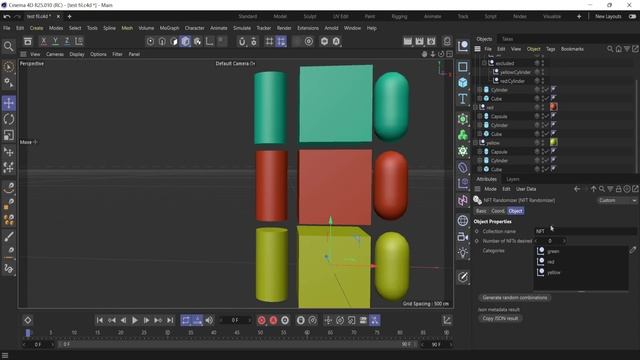Click red material tag on red null
This screenshot has height=360, width=640.
(x=553, y=107)
